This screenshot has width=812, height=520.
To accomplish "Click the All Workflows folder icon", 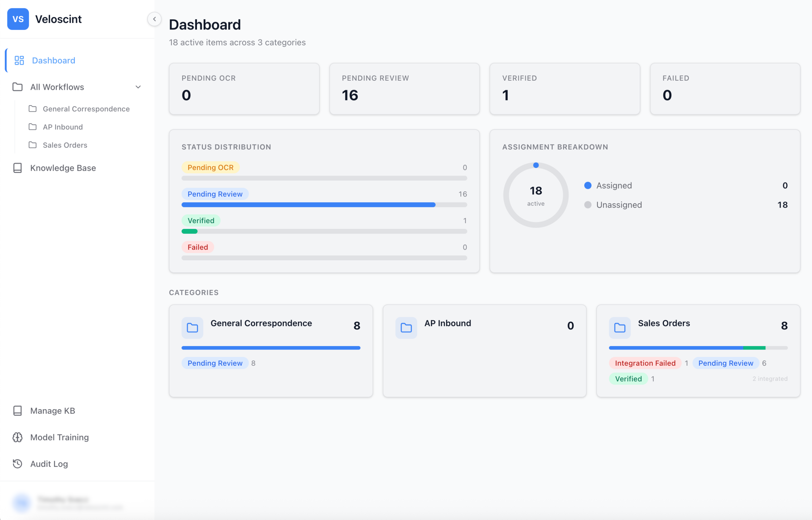I will (17, 87).
